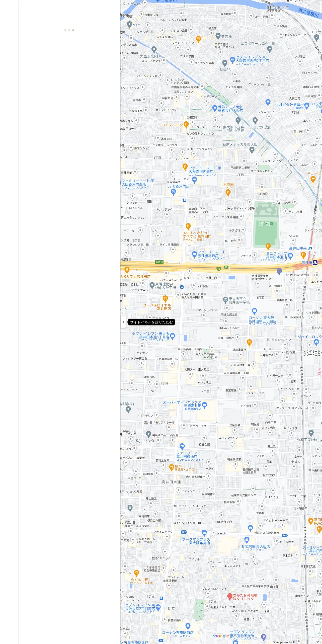The height and width of the screenshot is (644, 322).
Task: Select the 布施公園 park label
Action: coord(266,224)
